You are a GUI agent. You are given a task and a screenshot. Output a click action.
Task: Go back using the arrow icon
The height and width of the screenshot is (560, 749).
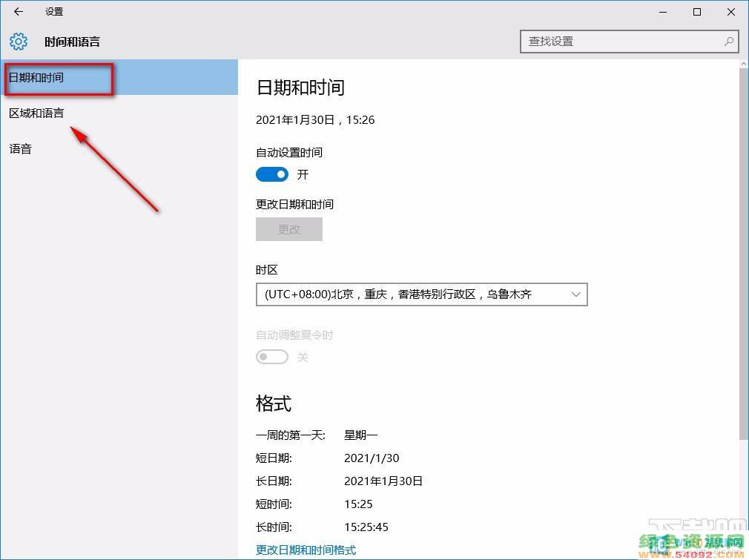pos(18,11)
